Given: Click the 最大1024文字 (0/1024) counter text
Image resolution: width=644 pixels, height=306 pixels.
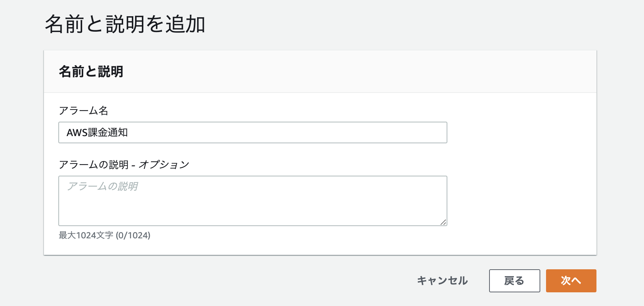Looking at the screenshot, I should pyautogui.click(x=105, y=236).
